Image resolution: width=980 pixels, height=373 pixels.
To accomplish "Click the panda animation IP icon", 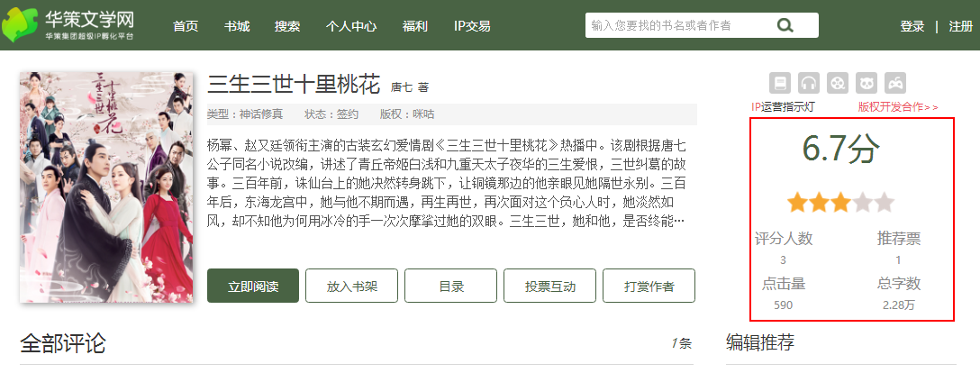I will (x=867, y=83).
